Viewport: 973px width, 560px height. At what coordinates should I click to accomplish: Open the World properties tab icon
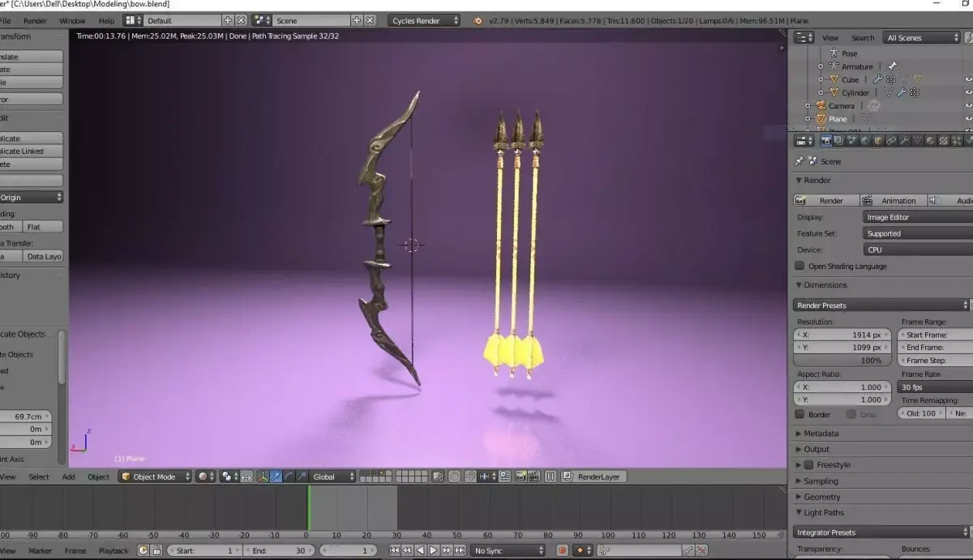(865, 140)
